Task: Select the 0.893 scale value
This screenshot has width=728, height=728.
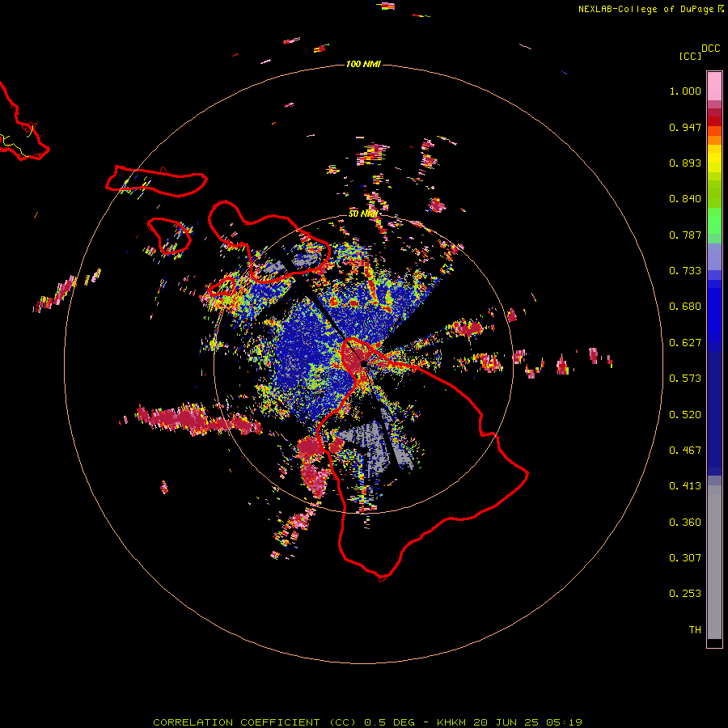Action: (685, 163)
